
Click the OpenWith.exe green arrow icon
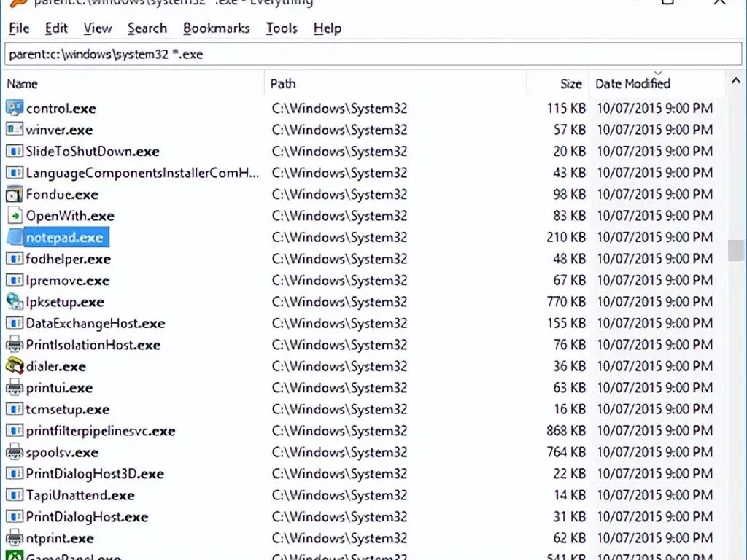pyautogui.click(x=15, y=216)
